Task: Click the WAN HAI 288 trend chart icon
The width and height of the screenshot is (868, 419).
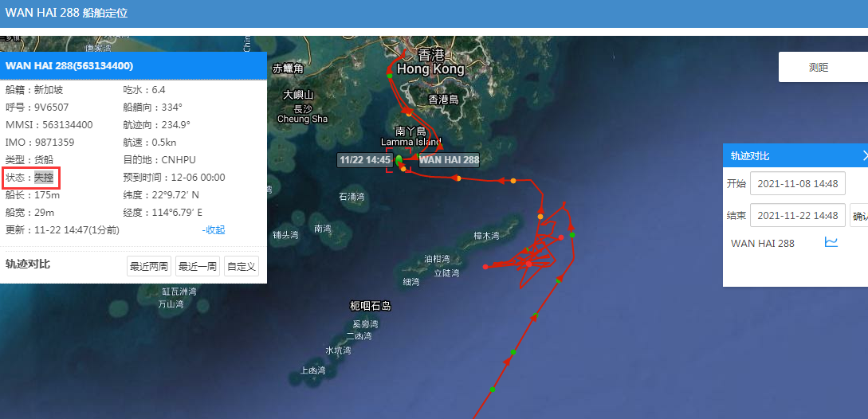Action: pos(831,242)
